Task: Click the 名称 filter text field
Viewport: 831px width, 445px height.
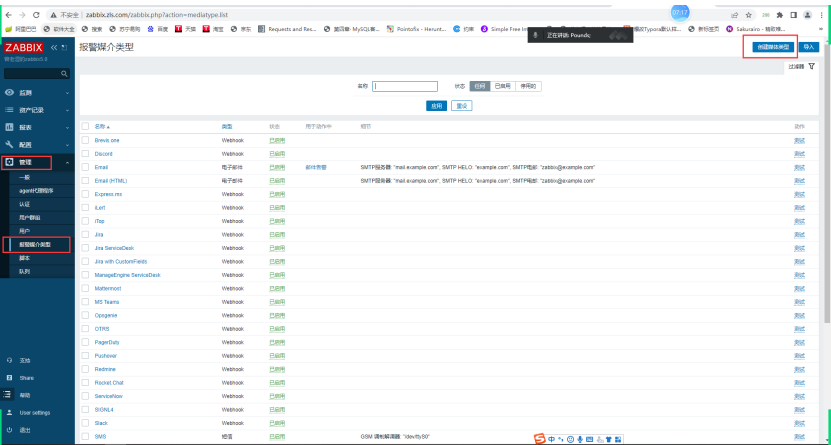Action: (405, 86)
